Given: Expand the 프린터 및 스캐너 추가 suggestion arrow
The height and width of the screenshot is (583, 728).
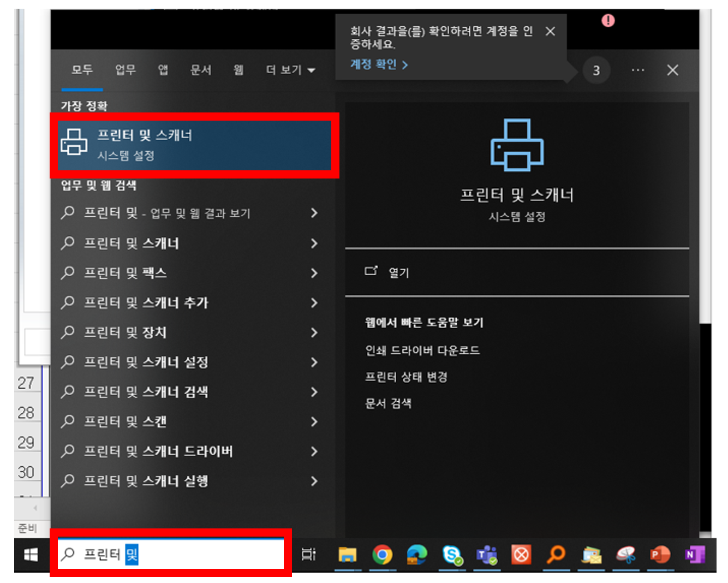Looking at the screenshot, I should tap(314, 302).
